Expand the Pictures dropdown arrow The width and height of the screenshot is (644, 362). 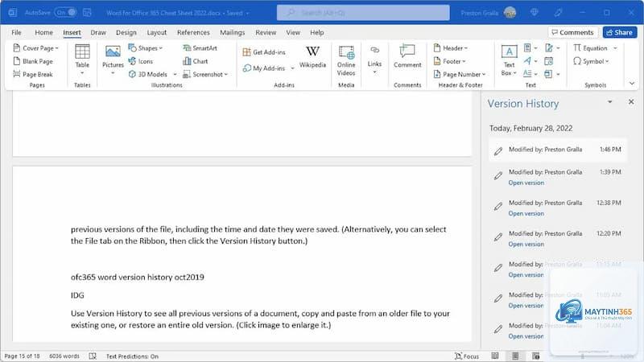click(113, 73)
